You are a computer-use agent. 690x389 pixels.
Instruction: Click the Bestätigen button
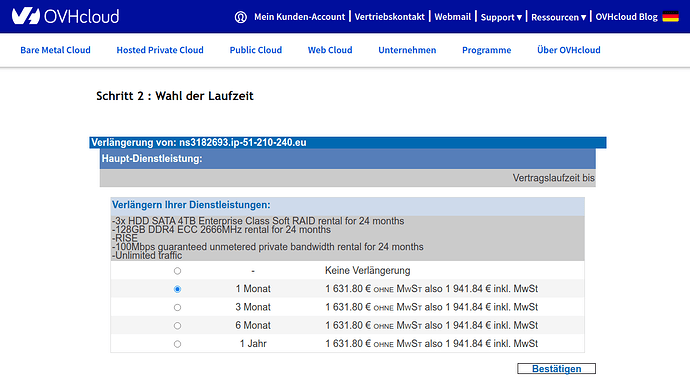point(556,369)
